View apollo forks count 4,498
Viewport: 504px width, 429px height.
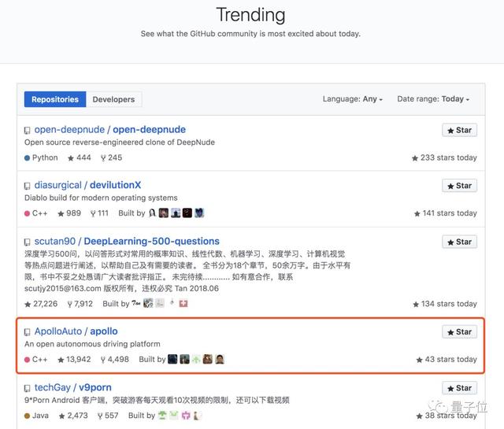[x=115, y=360]
